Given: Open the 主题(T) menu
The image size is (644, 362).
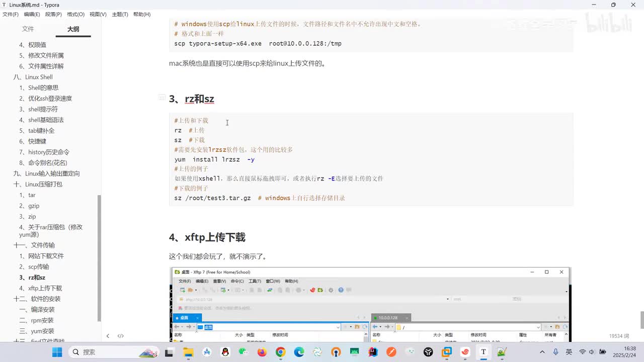Looking at the screenshot, I should click(x=119, y=14).
